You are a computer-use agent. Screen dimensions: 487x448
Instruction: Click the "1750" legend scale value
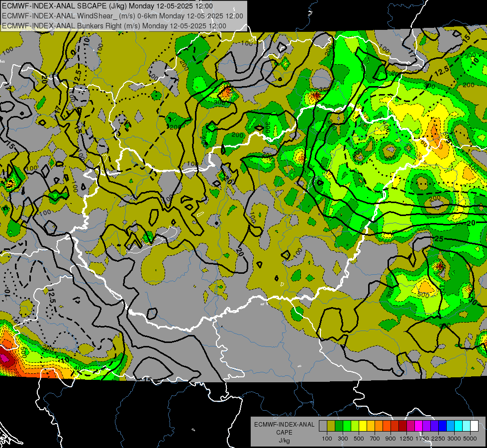click(x=422, y=439)
